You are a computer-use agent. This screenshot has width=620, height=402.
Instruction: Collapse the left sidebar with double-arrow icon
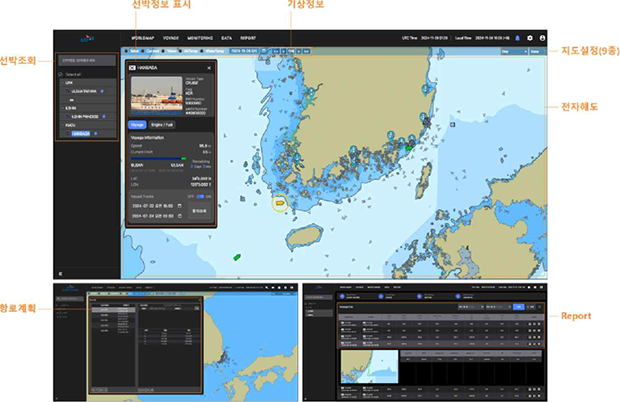(x=60, y=272)
